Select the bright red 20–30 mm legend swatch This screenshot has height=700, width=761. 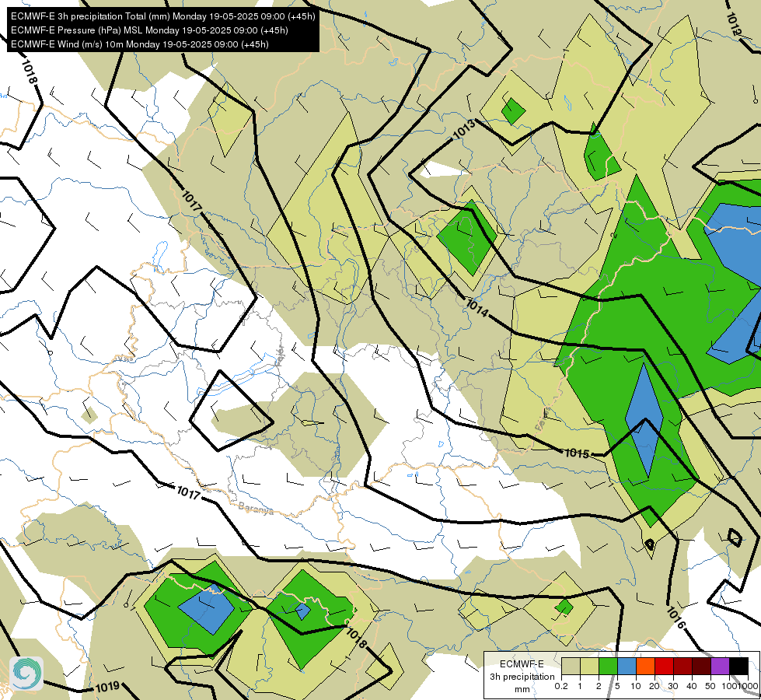point(664,666)
